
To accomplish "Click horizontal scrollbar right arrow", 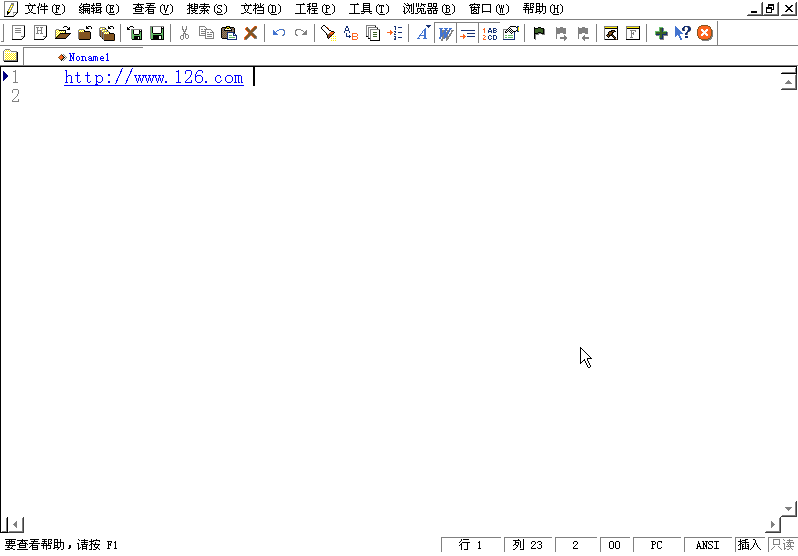I will click(x=773, y=524).
